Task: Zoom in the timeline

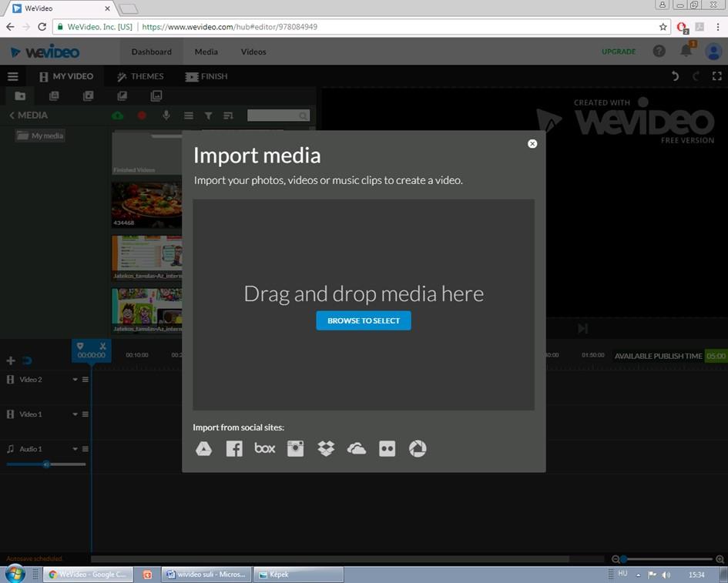Action: [720, 559]
